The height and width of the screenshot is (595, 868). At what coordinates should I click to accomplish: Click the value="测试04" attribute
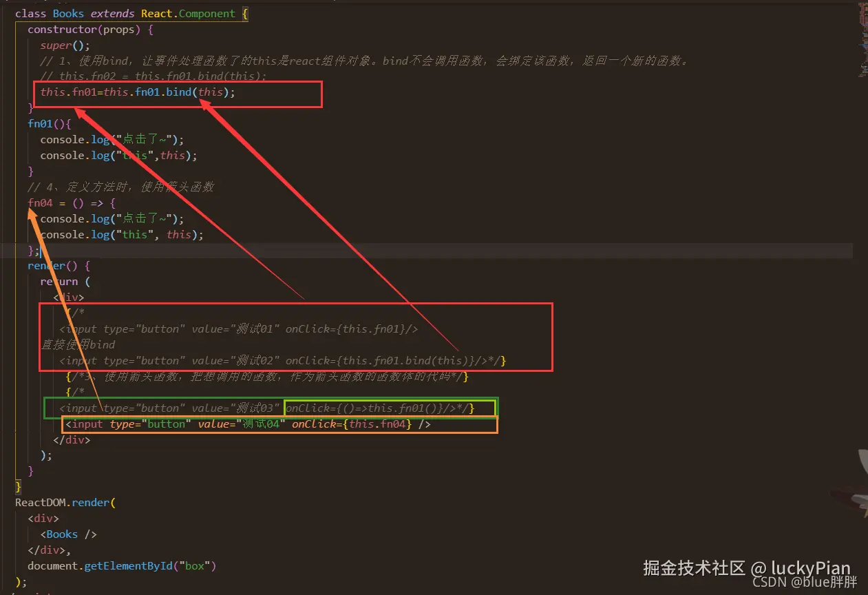(x=242, y=424)
